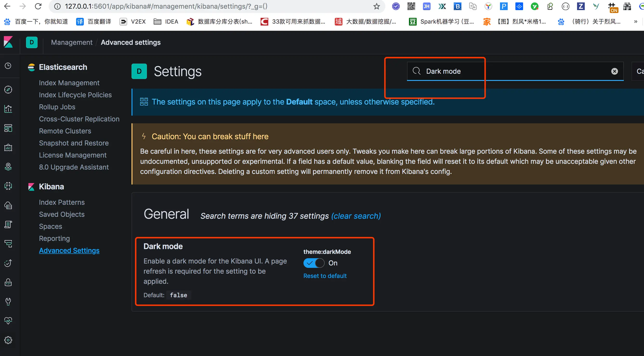644x356 pixels.
Task: Open Stack Monitoring heartbeat sidebar icon
Action: (x=8, y=321)
